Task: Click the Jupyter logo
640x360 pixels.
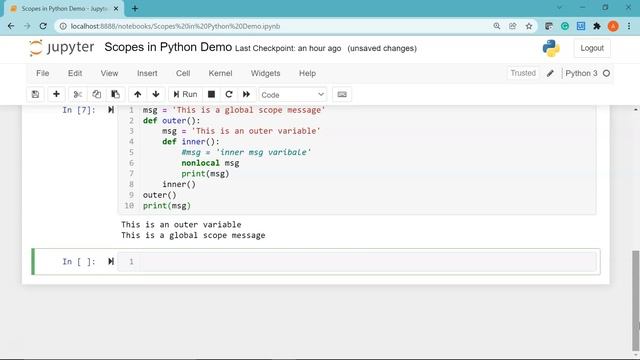Action: [62, 48]
